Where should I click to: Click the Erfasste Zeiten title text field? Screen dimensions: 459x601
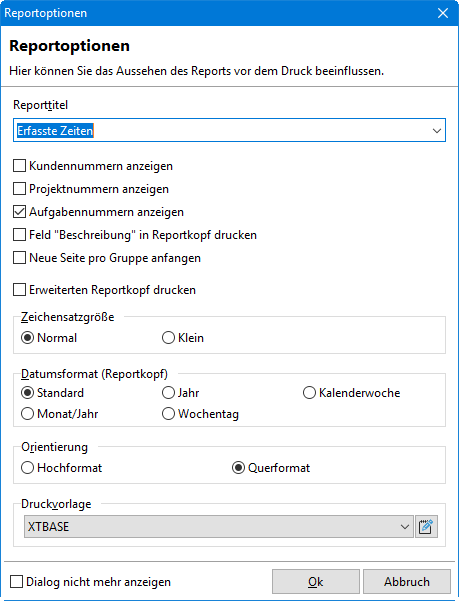(x=222, y=131)
